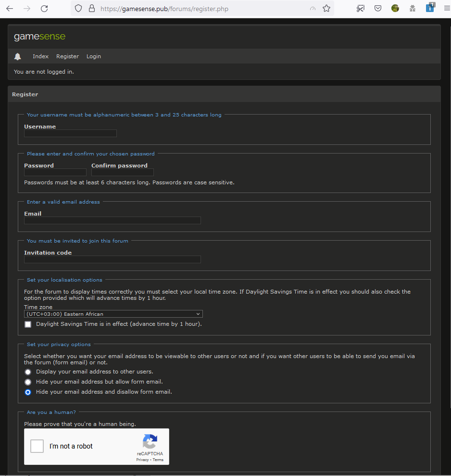The width and height of the screenshot is (451, 476).
Task: Open the reCAPTCHA Privacy link
Action: 142,460
